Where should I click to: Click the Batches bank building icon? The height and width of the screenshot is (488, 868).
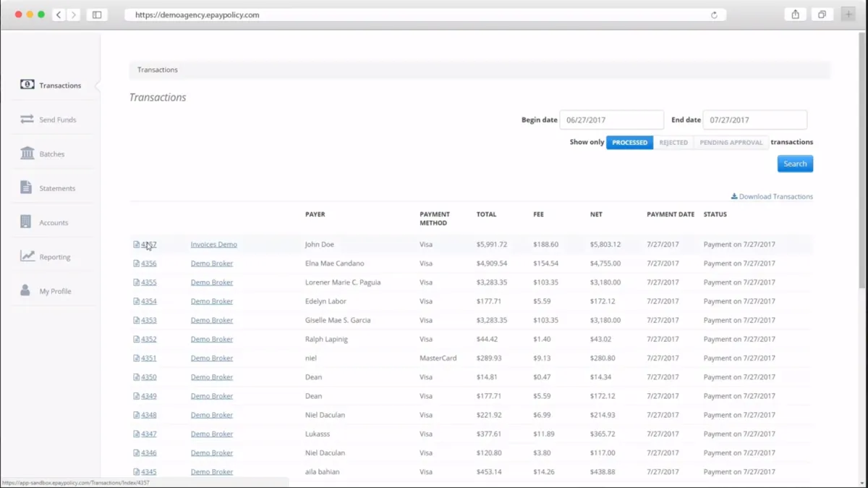click(27, 153)
